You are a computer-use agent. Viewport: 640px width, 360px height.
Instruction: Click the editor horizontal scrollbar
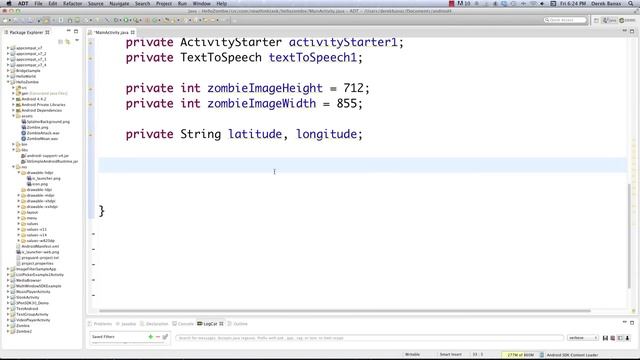pyautogui.click(x=345, y=311)
